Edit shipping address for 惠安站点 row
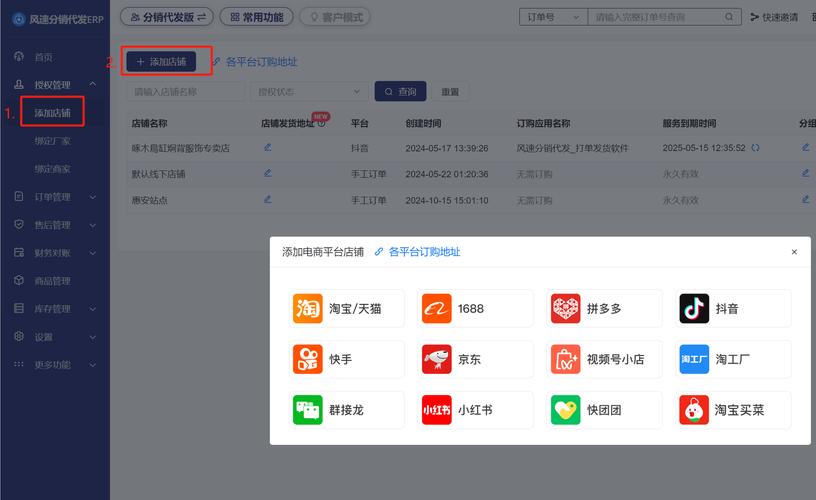This screenshot has width=816, height=500. tap(267, 199)
